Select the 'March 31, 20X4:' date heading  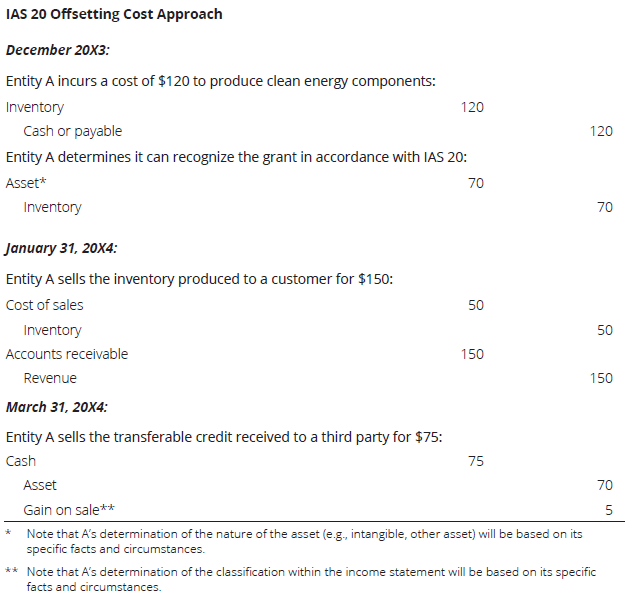pyautogui.click(x=58, y=407)
